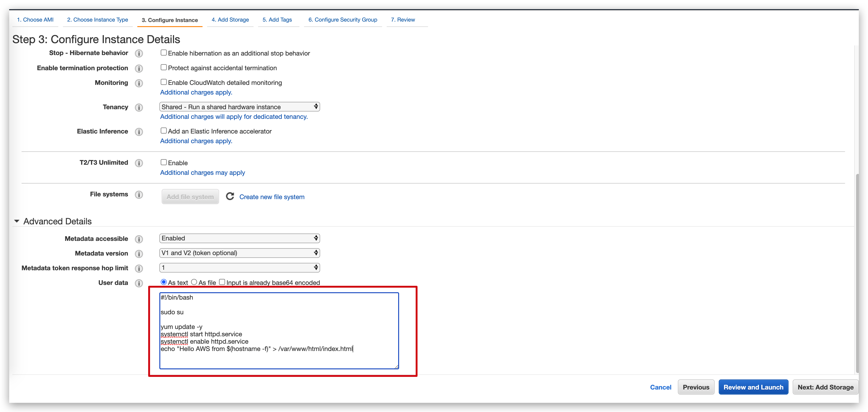The width and height of the screenshot is (868, 412).
Task: Go to 4. Add Storage tab
Action: coord(230,20)
